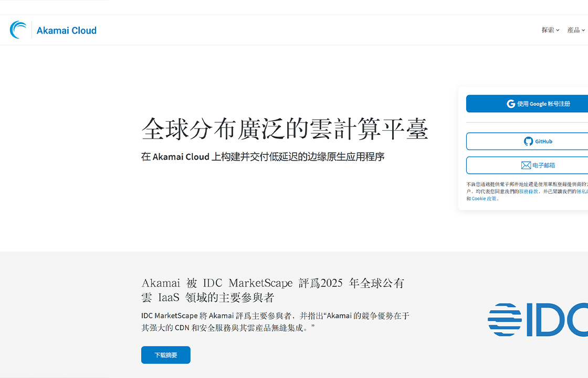Click the subtitle mentioning 边缘原生应用程序
Image resolution: width=588 pixels, height=378 pixels.
point(263,157)
